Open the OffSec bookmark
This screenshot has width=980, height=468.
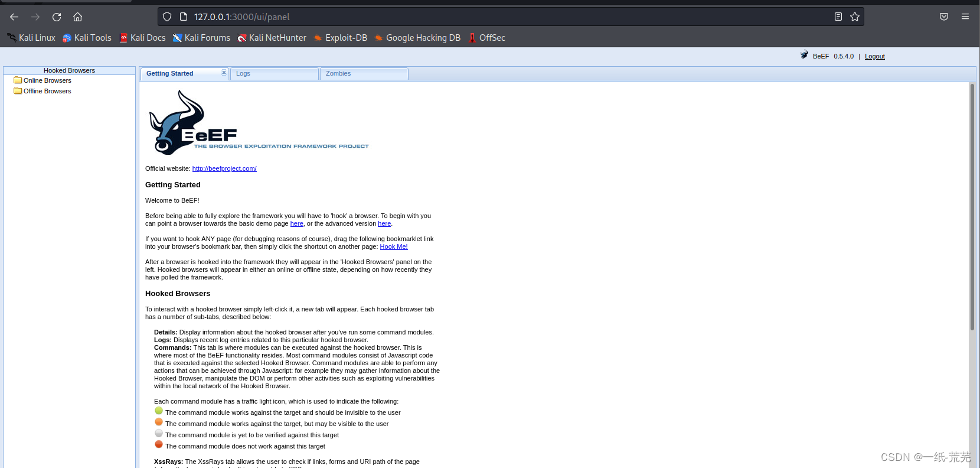(x=486, y=37)
